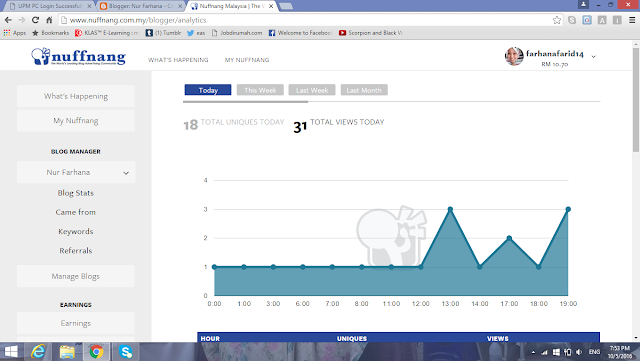Select the Last Month tab
This screenshot has height=361, width=640.
[364, 90]
